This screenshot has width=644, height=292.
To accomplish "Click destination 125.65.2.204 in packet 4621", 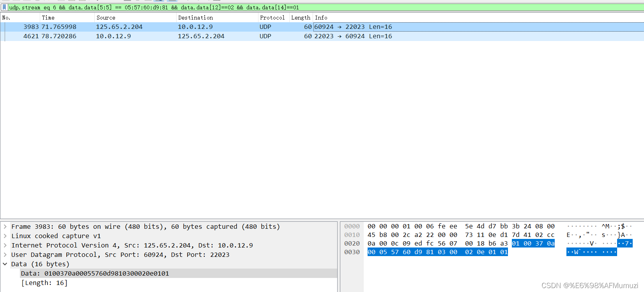I will point(201,36).
